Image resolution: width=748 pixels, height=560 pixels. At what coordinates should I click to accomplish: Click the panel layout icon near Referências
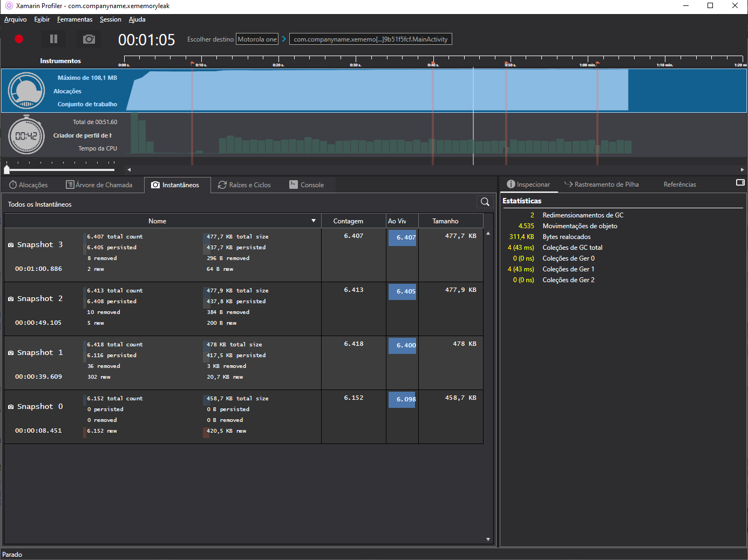(740, 183)
